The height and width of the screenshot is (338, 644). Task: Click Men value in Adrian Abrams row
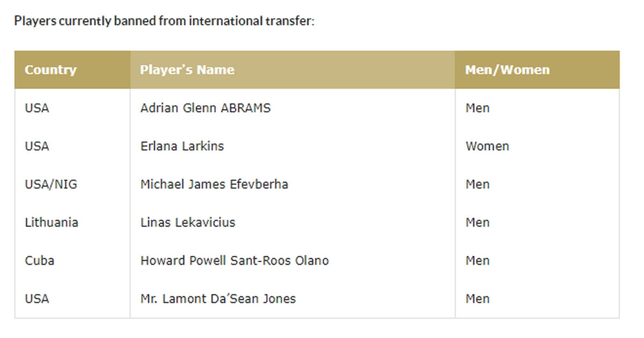pyautogui.click(x=478, y=108)
